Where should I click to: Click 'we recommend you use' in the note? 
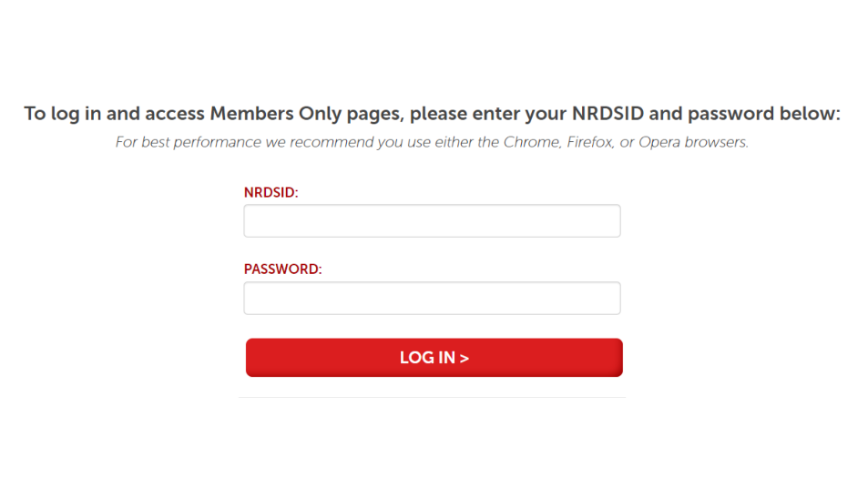click(319, 143)
